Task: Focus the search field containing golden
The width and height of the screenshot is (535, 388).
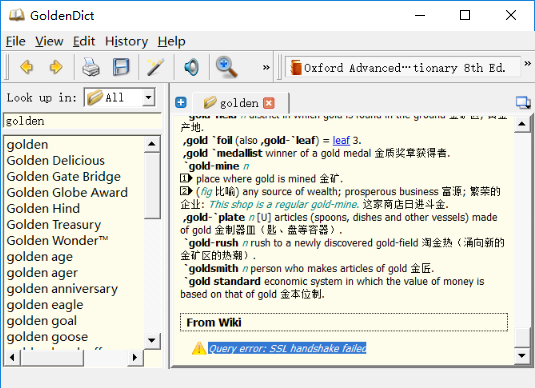Action: pyautogui.click(x=83, y=121)
